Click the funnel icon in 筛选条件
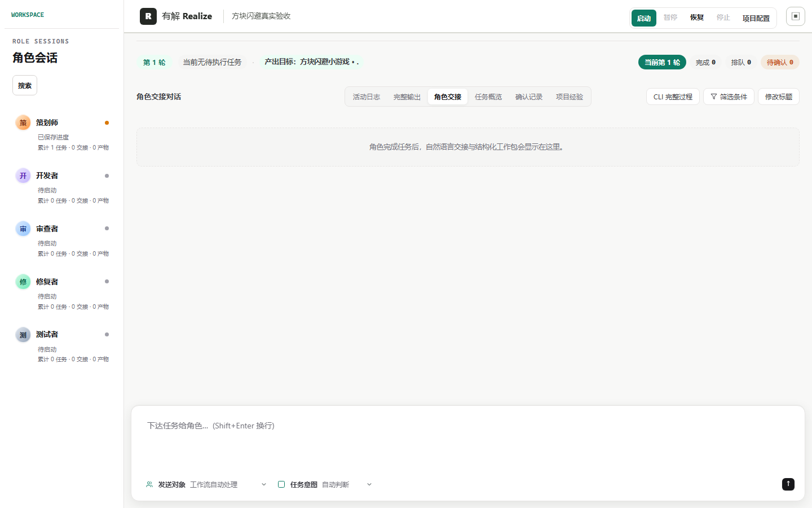Viewport: 812px width, 508px height. pyautogui.click(x=714, y=97)
